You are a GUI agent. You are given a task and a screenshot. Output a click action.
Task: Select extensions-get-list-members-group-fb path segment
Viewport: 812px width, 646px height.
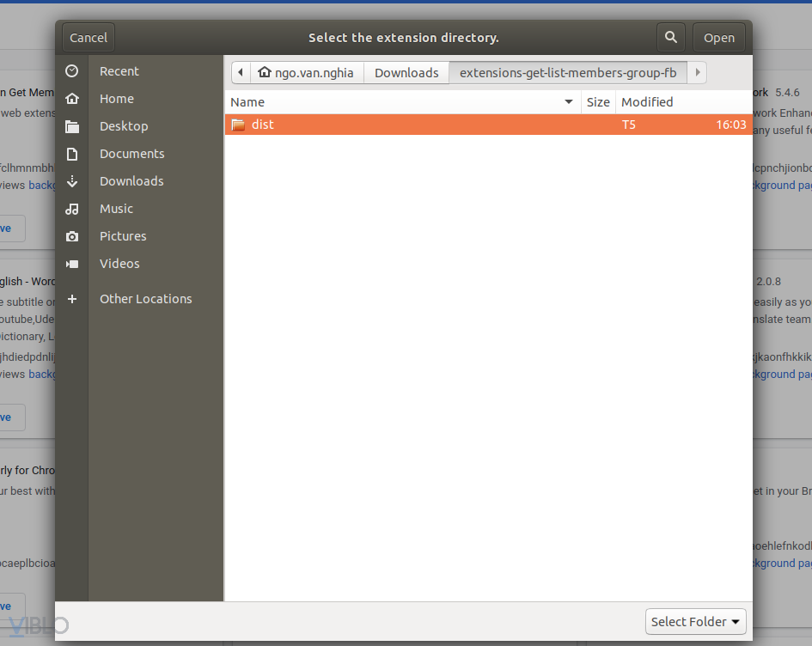click(568, 72)
